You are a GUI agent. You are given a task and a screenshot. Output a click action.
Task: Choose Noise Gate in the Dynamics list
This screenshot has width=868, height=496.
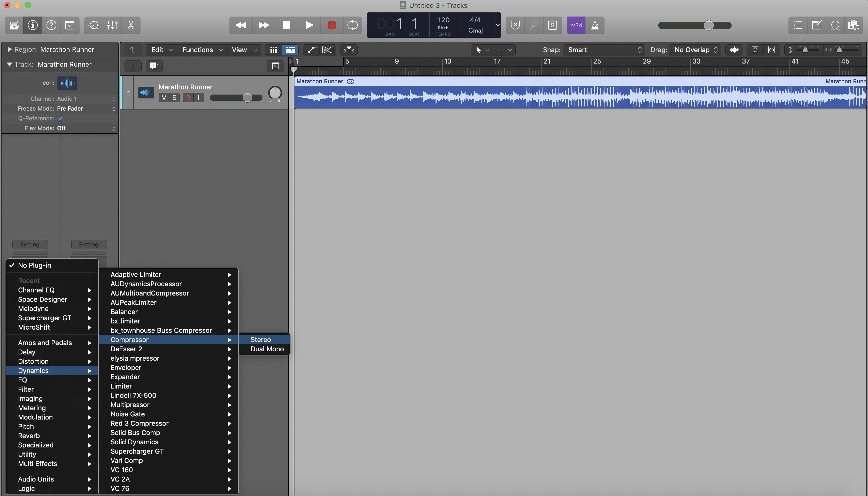click(127, 414)
